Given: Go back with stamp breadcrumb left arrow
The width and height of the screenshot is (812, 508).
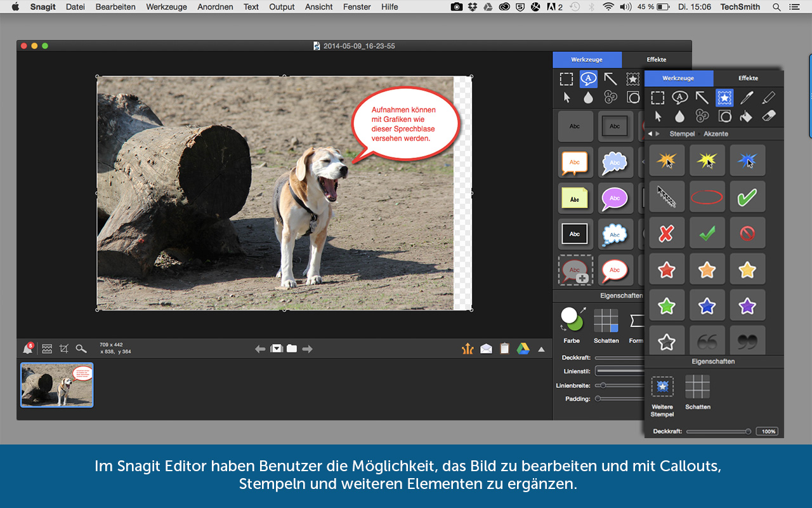Looking at the screenshot, I should (x=650, y=134).
